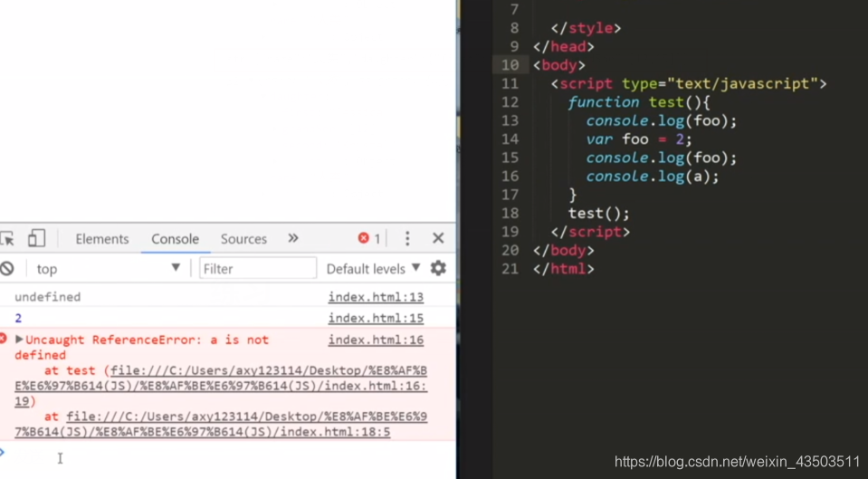The width and height of the screenshot is (868, 479).
Task: Open the top context dropdown
Action: coord(108,269)
